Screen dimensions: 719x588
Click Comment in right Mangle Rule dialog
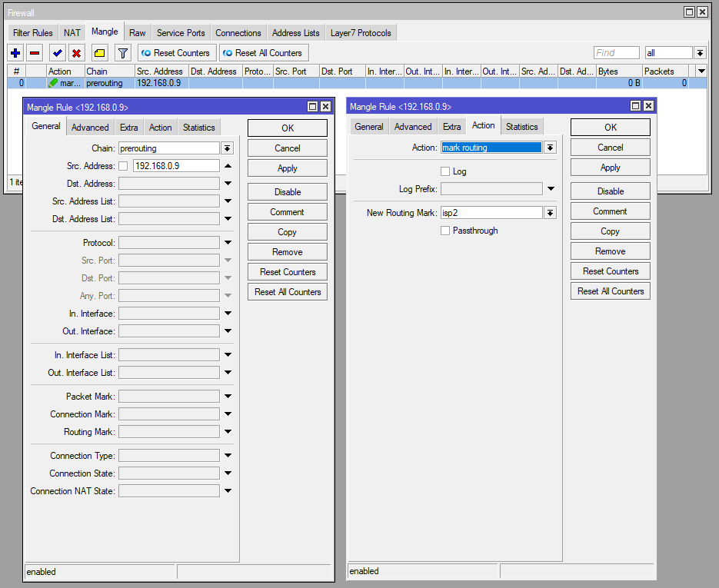611,211
